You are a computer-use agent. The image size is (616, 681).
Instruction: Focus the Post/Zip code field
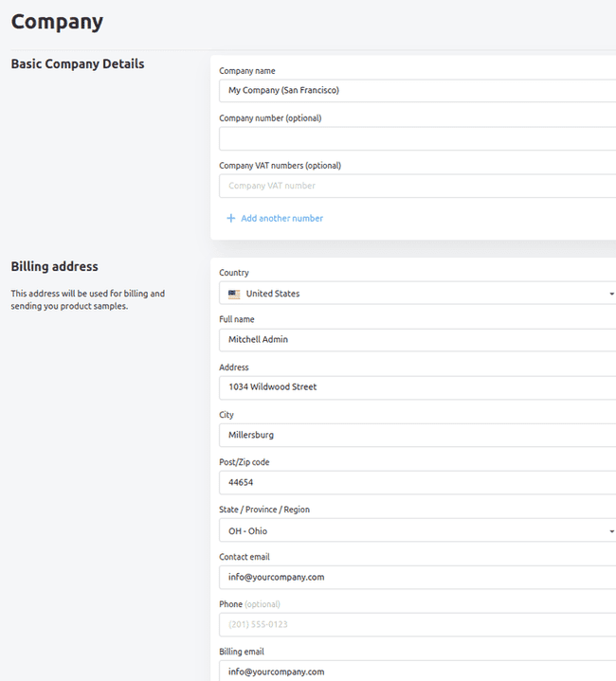tap(417, 482)
